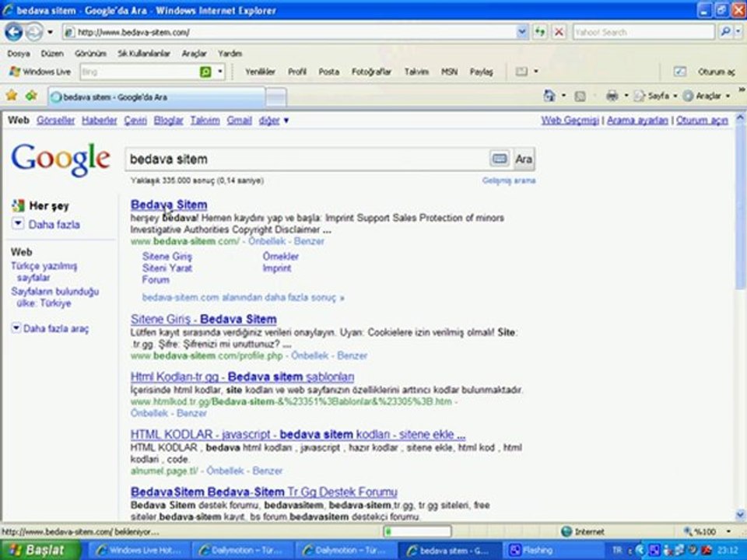Screen dimensions: 747x560
Task: Open a new blank tab
Action: tap(276, 98)
